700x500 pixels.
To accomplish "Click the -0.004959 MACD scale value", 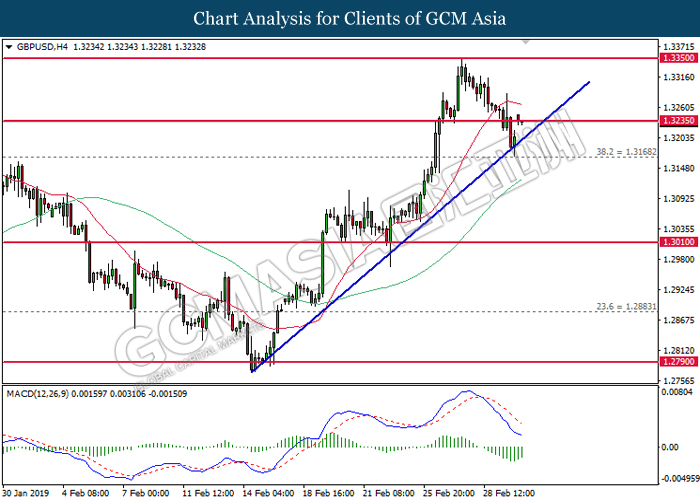I will point(680,479).
